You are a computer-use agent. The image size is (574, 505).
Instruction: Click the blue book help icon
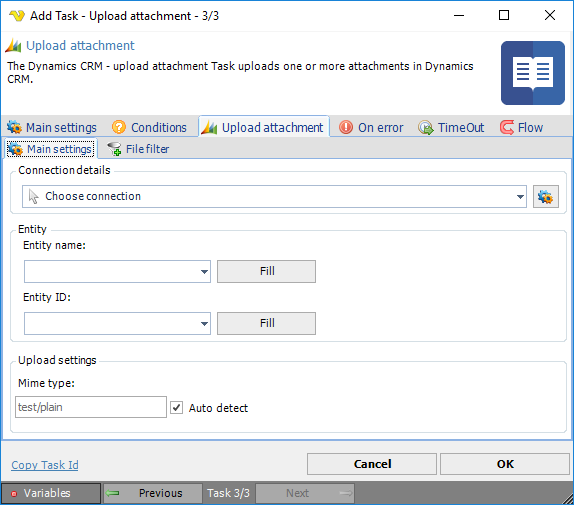click(x=533, y=73)
